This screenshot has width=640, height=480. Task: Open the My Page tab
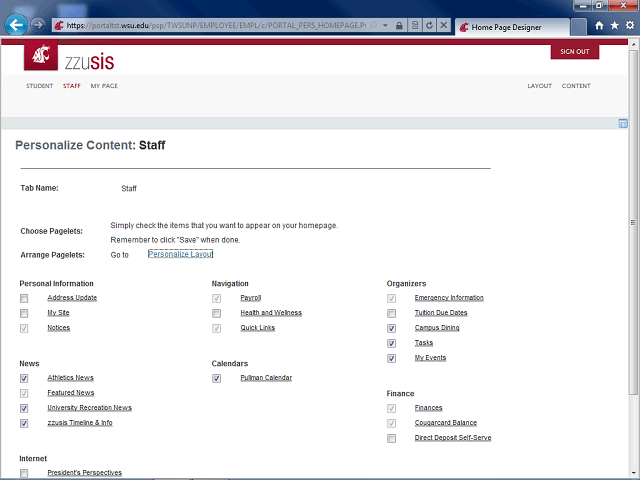(x=104, y=86)
